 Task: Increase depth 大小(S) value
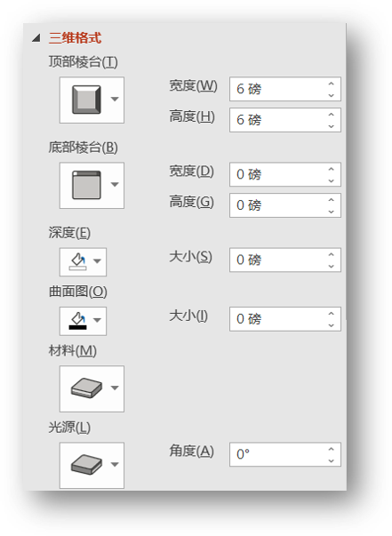point(331,254)
